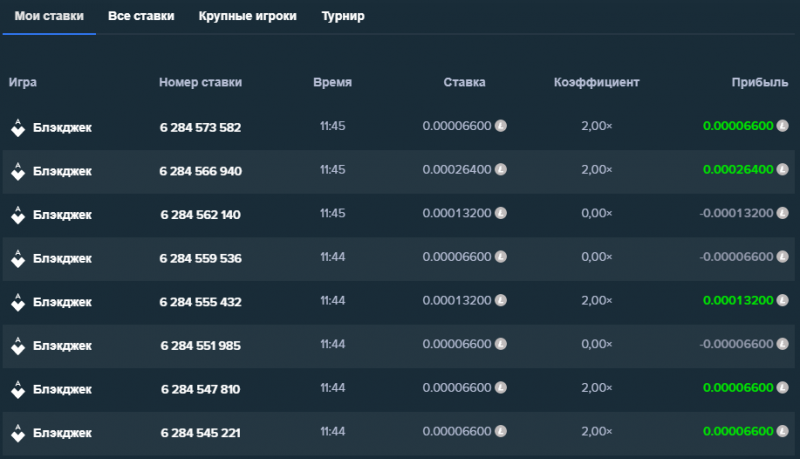The height and width of the screenshot is (459, 800).
Task: Open bet number 6 284 551 985
Action: (201, 346)
